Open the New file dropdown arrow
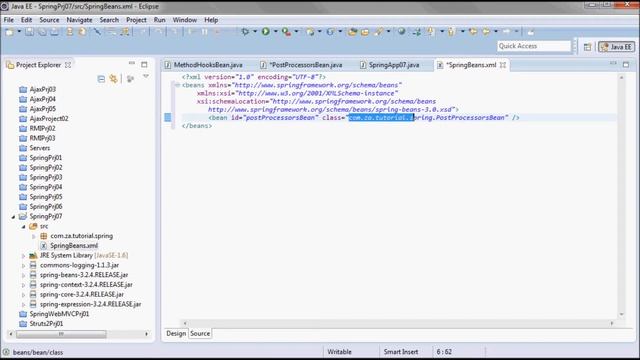Screen dimensions: 640x360 click(19, 31)
